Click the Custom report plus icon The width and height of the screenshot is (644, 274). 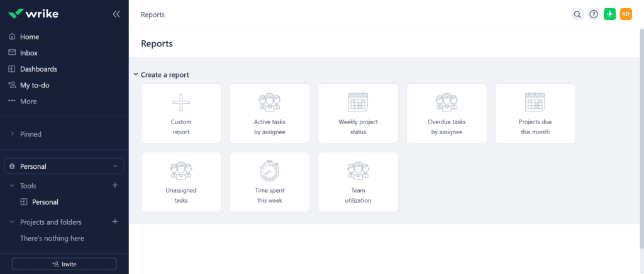pos(181,103)
